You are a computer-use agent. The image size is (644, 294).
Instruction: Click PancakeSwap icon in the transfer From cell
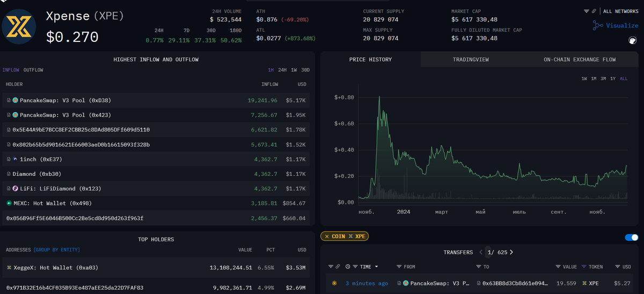click(406, 283)
